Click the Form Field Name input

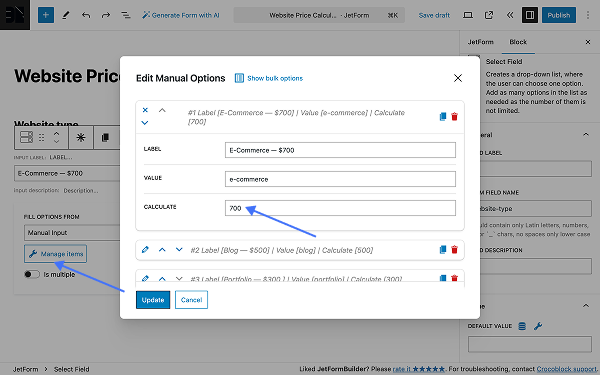click(535, 209)
